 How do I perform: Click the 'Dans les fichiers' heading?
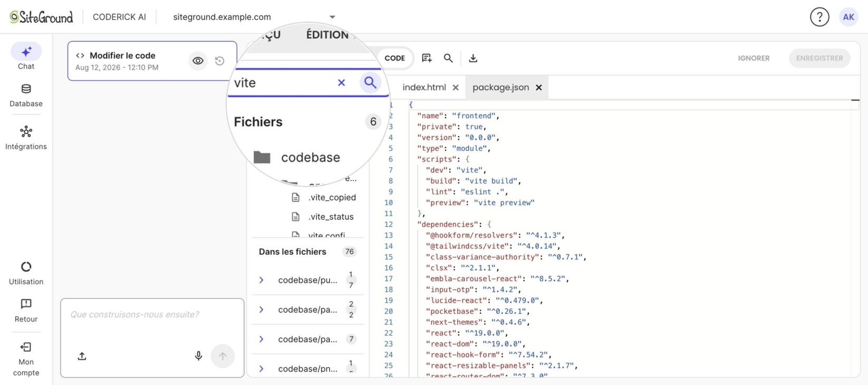pyautogui.click(x=293, y=252)
